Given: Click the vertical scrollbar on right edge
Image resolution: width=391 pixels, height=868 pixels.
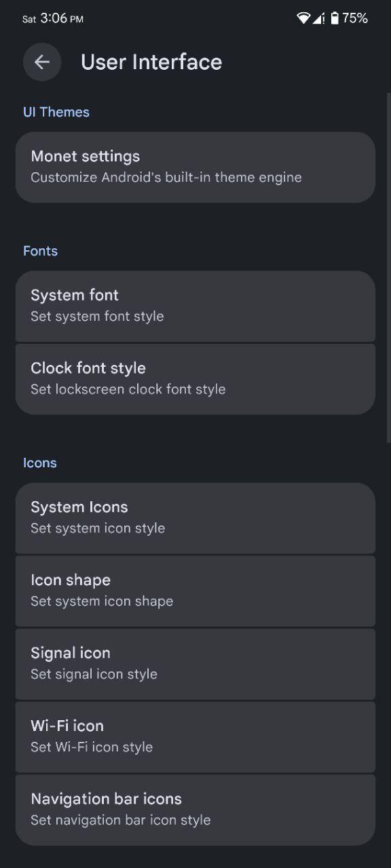Looking at the screenshot, I should (388, 268).
